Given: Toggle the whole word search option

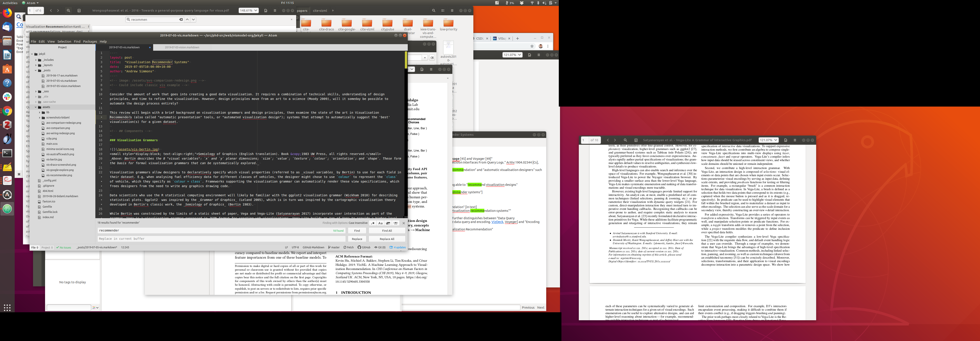Looking at the screenshot, I should pyautogui.click(x=396, y=223).
